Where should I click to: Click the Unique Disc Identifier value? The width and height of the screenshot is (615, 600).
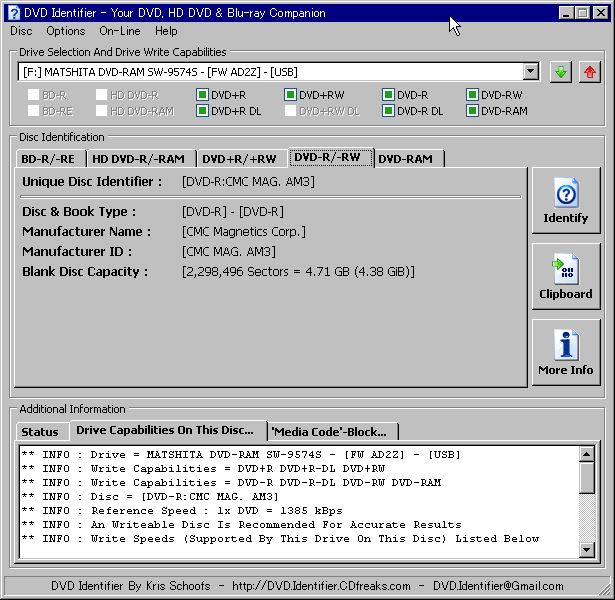248,182
